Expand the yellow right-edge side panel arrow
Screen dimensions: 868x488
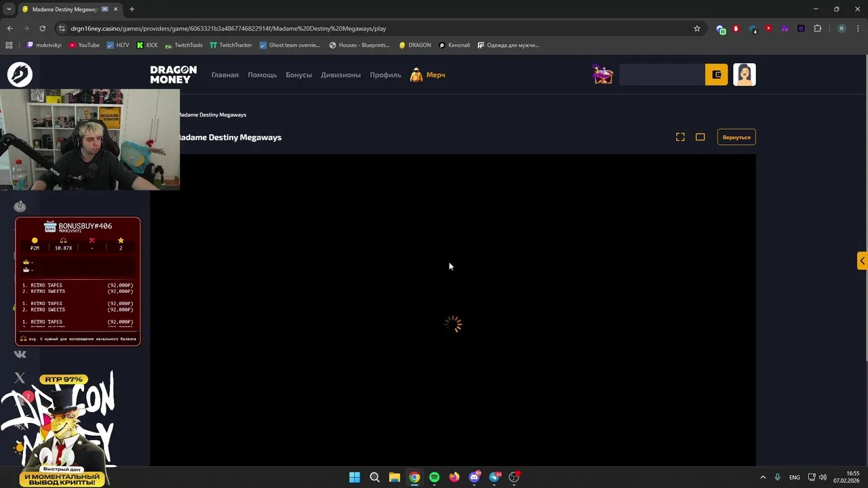[x=863, y=261]
